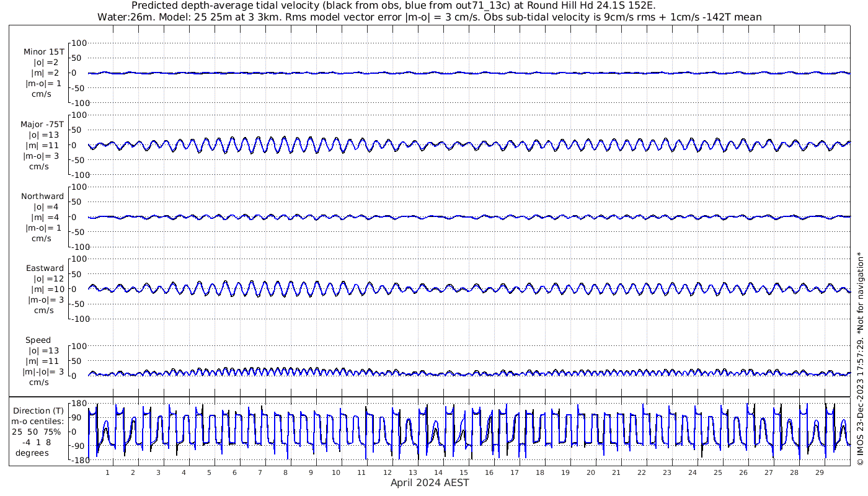Click the "Eastward" panel label
This screenshot has height=496, width=868.
(45, 268)
